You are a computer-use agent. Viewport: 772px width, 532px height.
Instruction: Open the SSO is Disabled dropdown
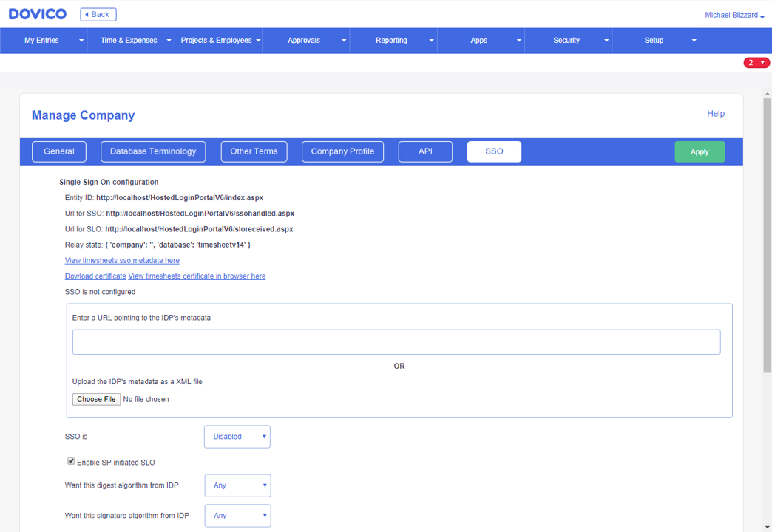[237, 436]
